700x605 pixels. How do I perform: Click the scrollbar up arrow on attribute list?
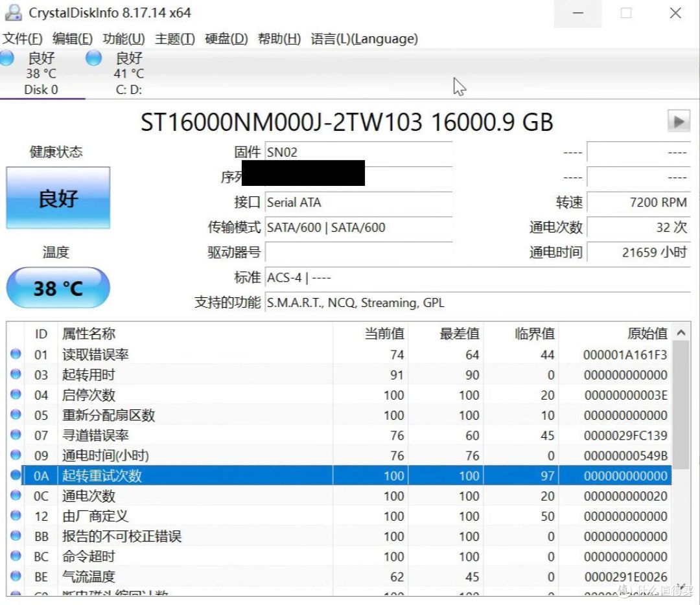pos(682,332)
